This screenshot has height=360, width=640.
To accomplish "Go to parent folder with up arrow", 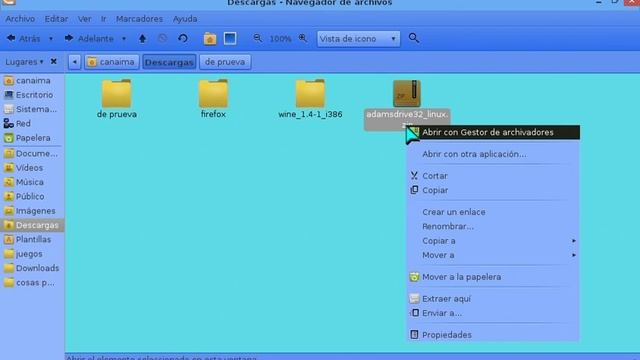I will tap(142, 39).
